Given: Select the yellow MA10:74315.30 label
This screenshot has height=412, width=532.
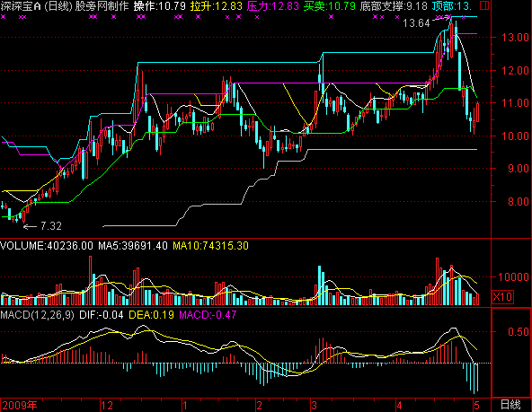Looking at the screenshot, I should (210, 246).
